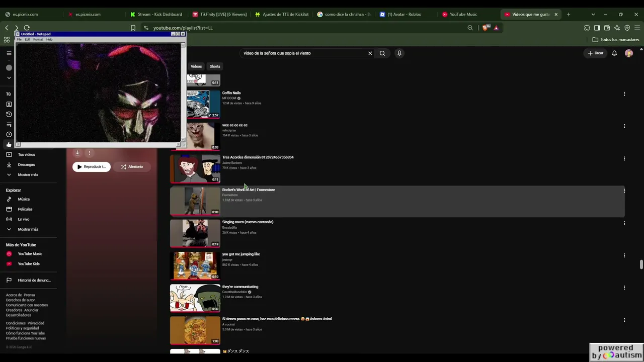Open the Brave Rewards triangle icon
The height and width of the screenshot is (362, 644).
click(496, 28)
